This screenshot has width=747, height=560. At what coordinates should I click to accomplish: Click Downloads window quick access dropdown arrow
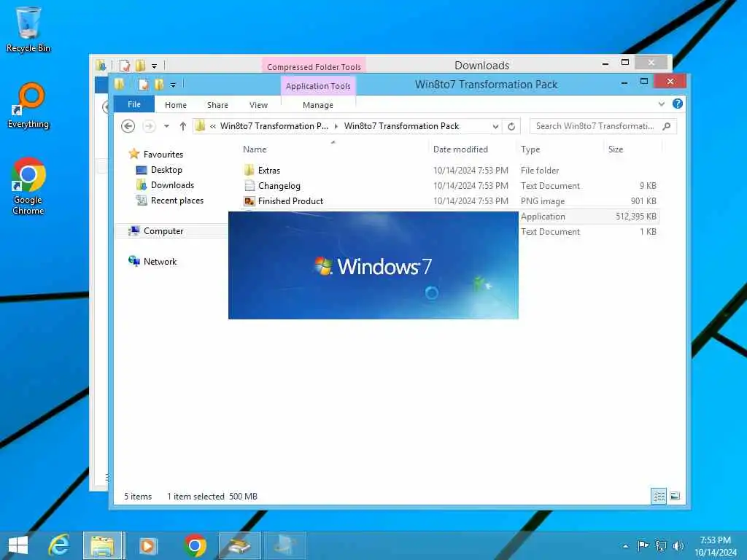click(155, 66)
